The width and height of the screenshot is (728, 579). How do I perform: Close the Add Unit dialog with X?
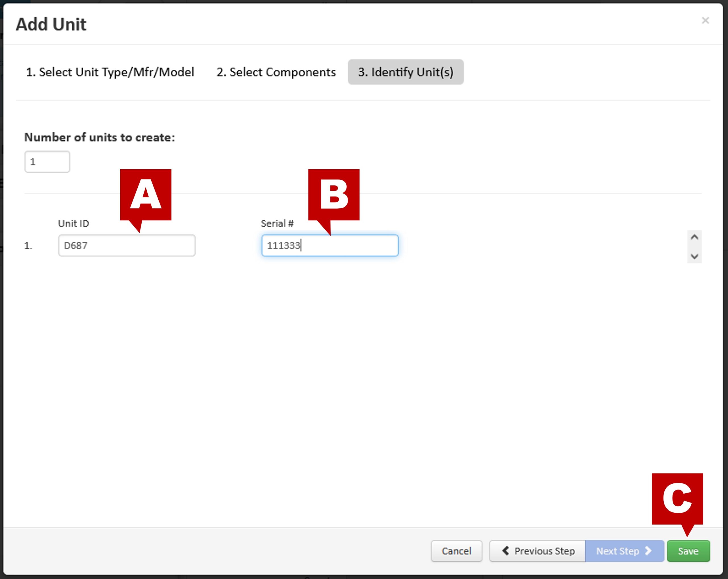pos(705,20)
